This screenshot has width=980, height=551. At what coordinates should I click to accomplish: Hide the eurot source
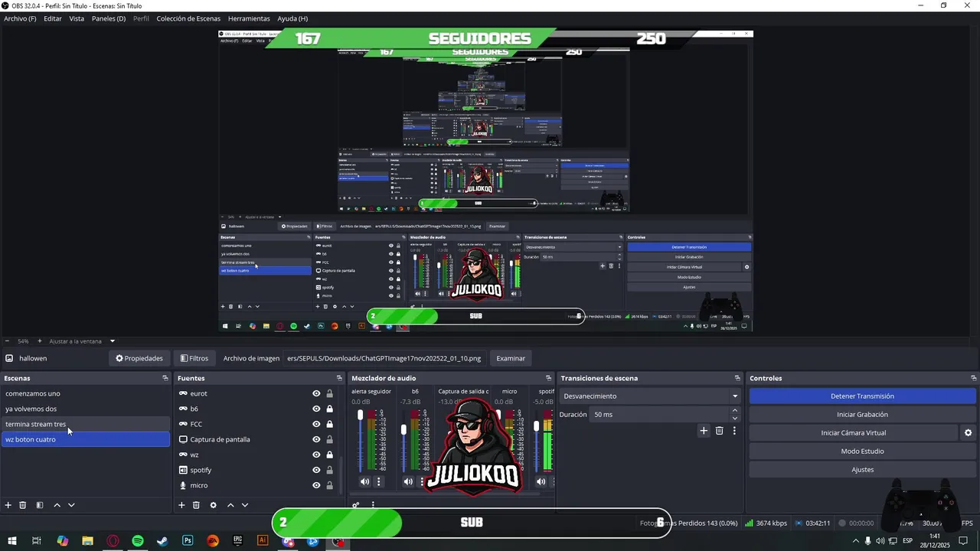[316, 393]
